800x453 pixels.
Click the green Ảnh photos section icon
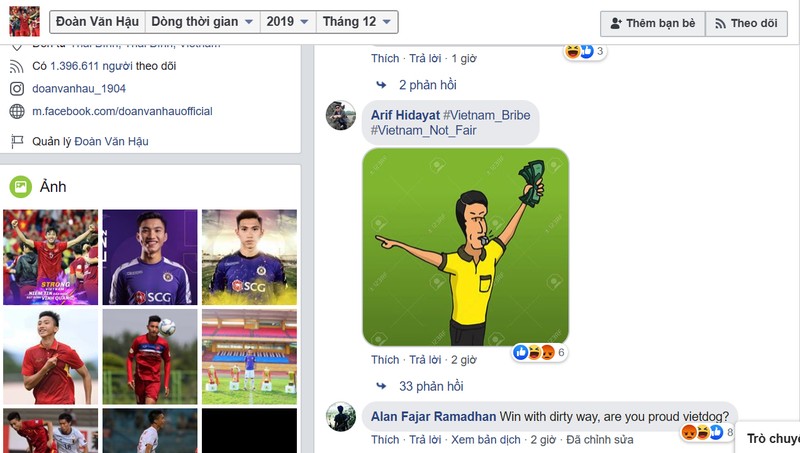click(x=20, y=186)
